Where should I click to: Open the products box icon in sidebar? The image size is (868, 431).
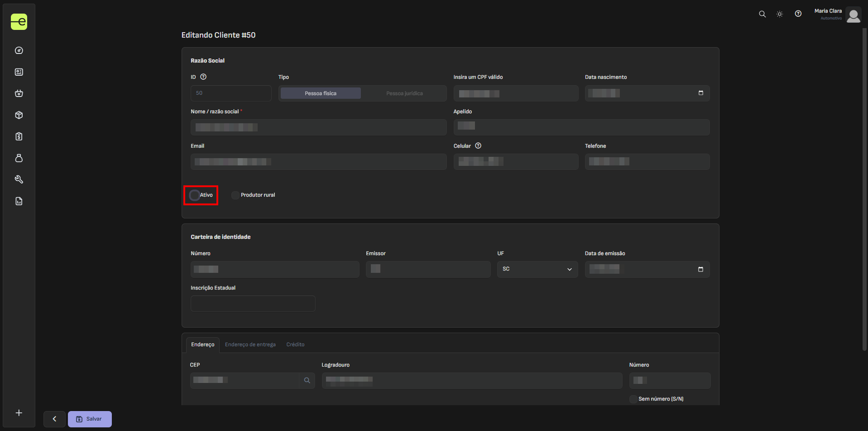[x=19, y=115]
